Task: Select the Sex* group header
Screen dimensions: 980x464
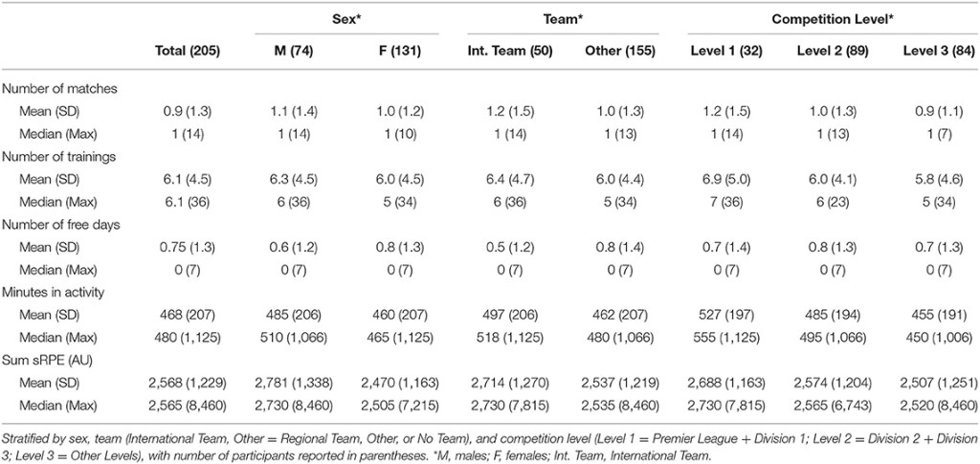Action: pos(346,17)
